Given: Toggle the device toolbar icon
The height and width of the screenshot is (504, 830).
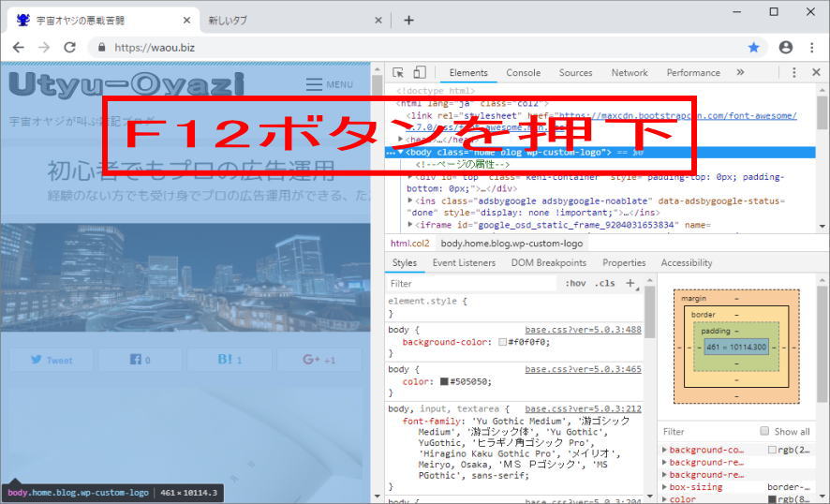Looking at the screenshot, I should [x=420, y=73].
